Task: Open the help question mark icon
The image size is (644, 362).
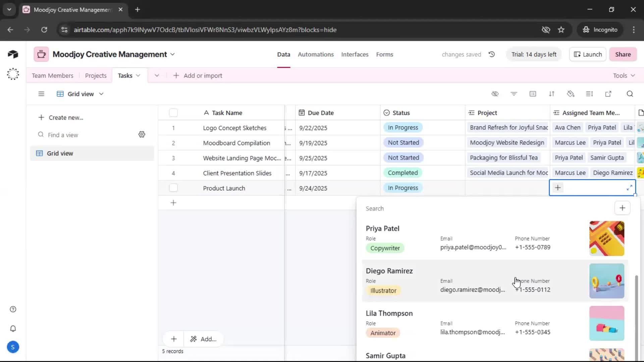Action: 13,309
